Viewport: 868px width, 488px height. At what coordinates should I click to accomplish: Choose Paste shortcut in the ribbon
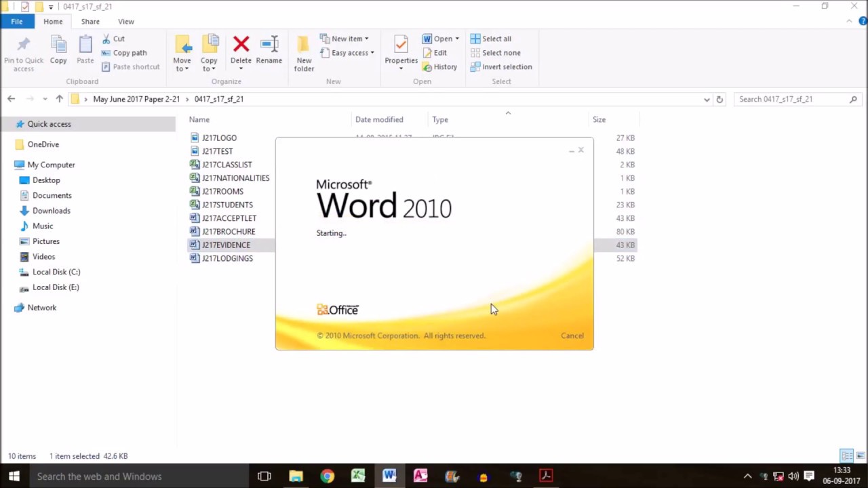[x=131, y=66]
